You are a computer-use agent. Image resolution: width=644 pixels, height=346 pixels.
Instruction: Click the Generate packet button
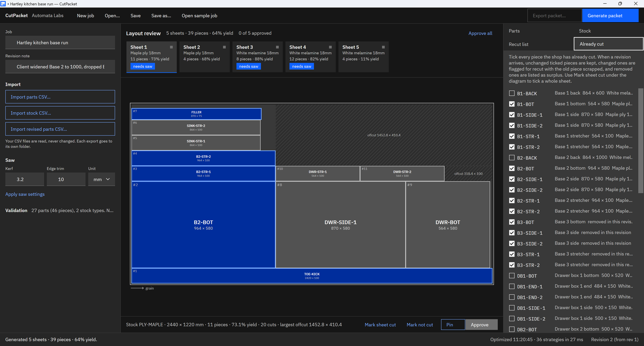(610, 16)
